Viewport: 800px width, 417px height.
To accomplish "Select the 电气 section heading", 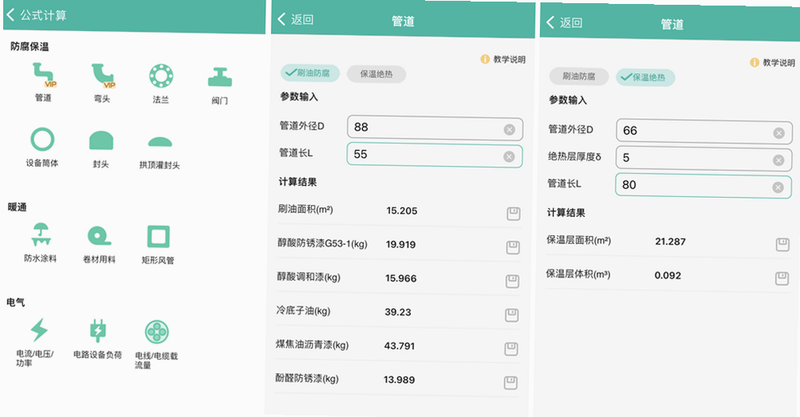I will click(16, 302).
